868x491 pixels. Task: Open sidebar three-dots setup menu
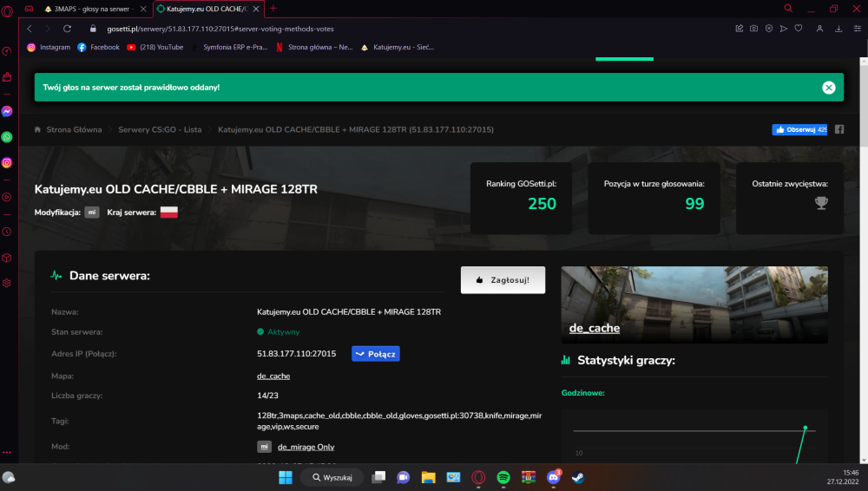pos(7,452)
